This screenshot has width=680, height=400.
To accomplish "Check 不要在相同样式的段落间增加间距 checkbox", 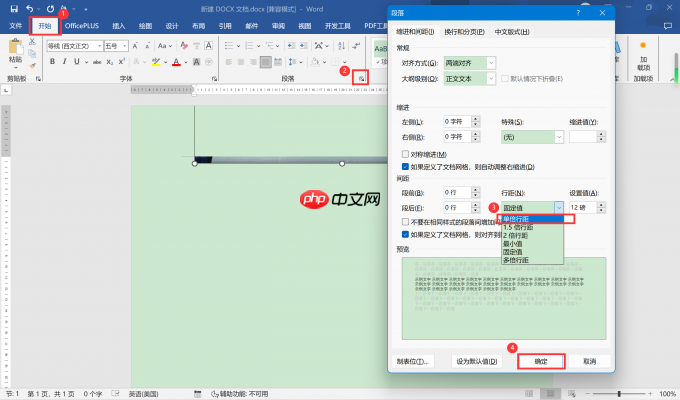I will 405,222.
